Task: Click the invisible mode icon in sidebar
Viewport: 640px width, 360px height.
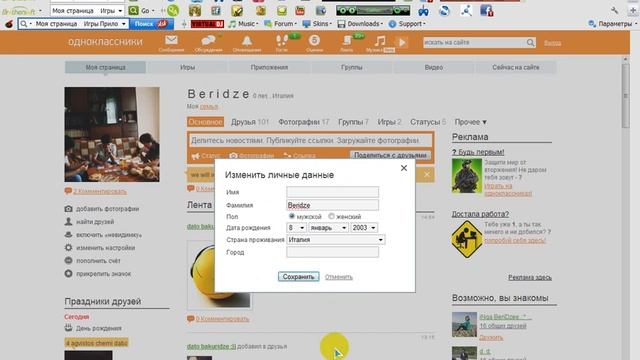Action: pyautogui.click(x=68, y=235)
